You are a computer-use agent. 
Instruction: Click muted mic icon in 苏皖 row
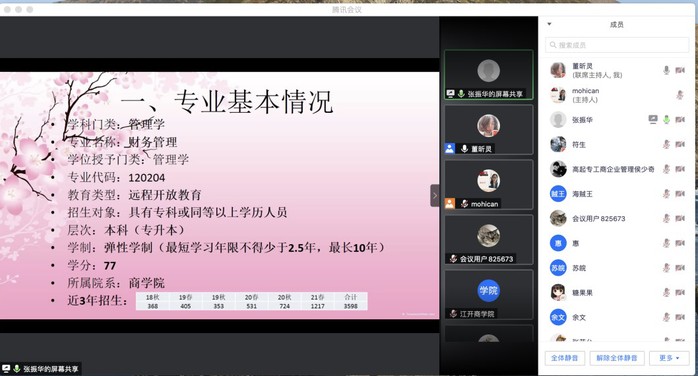[666, 268]
